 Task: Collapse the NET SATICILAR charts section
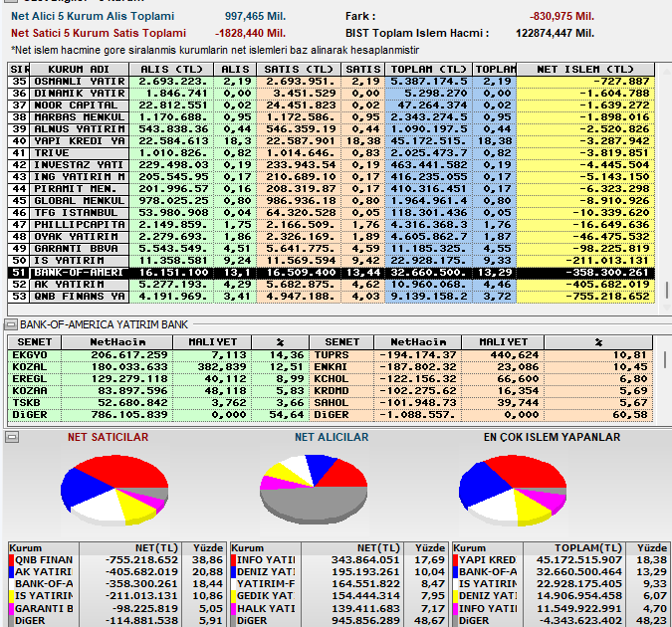12,437
